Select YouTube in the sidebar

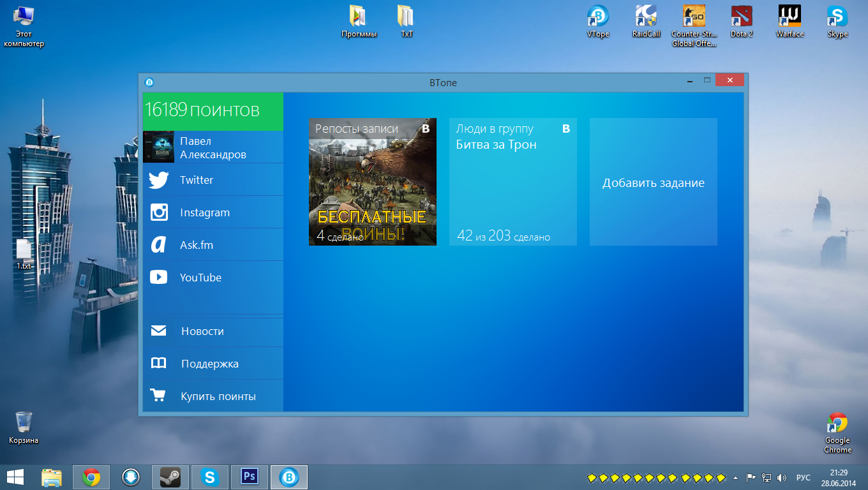click(x=201, y=278)
